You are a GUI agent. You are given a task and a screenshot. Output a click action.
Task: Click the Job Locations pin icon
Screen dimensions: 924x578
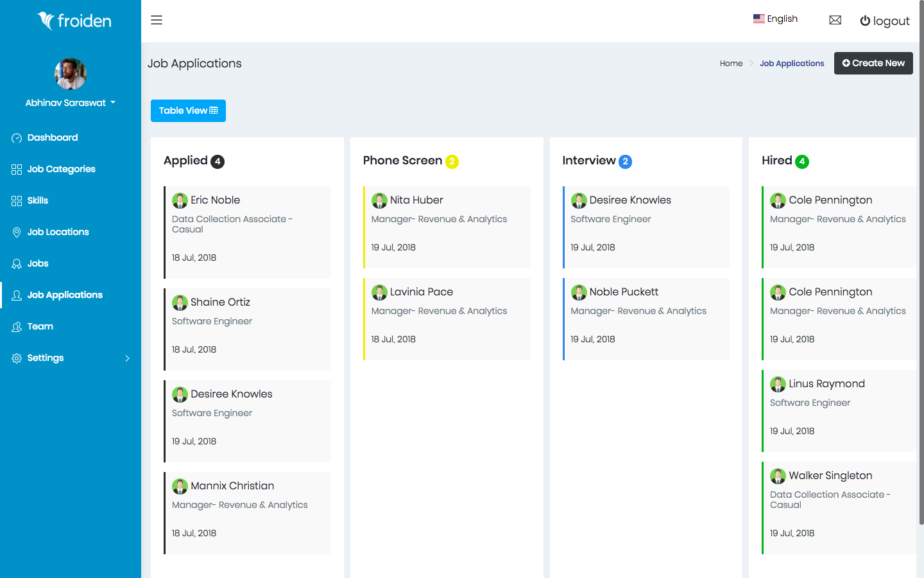click(17, 232)
